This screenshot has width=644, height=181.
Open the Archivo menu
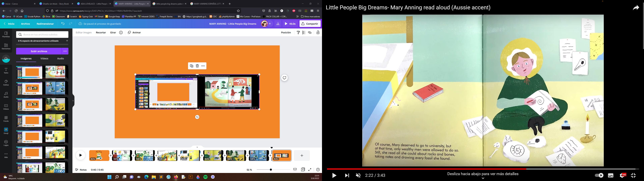click(25, 24)
